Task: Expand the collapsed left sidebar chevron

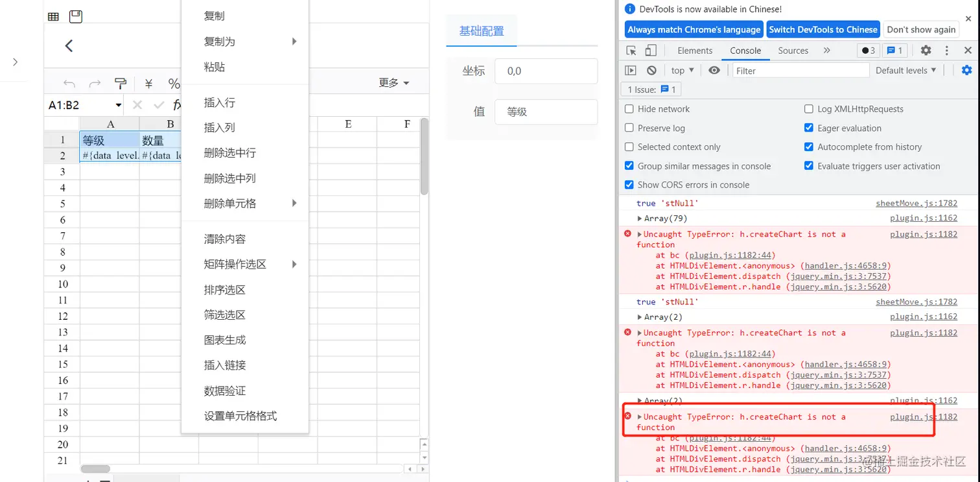Action: coord(16,62)
